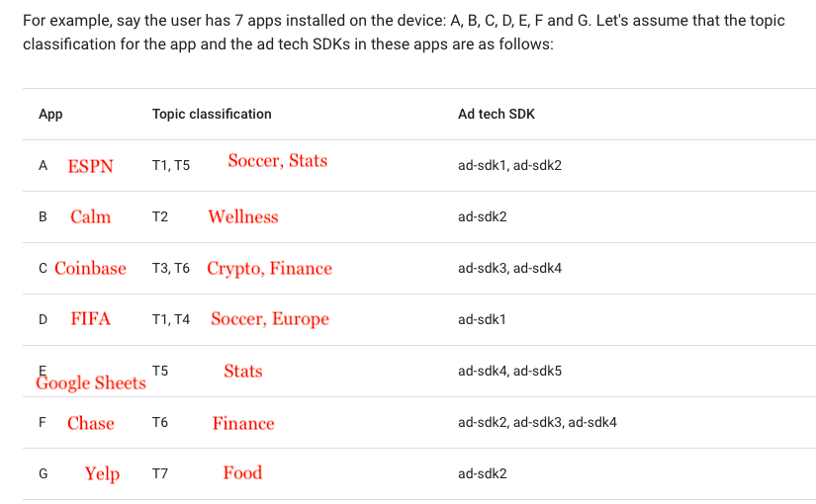The image size is (816, 504).
Task: Select the red ESPN annotation
Action: coord(91,166)
